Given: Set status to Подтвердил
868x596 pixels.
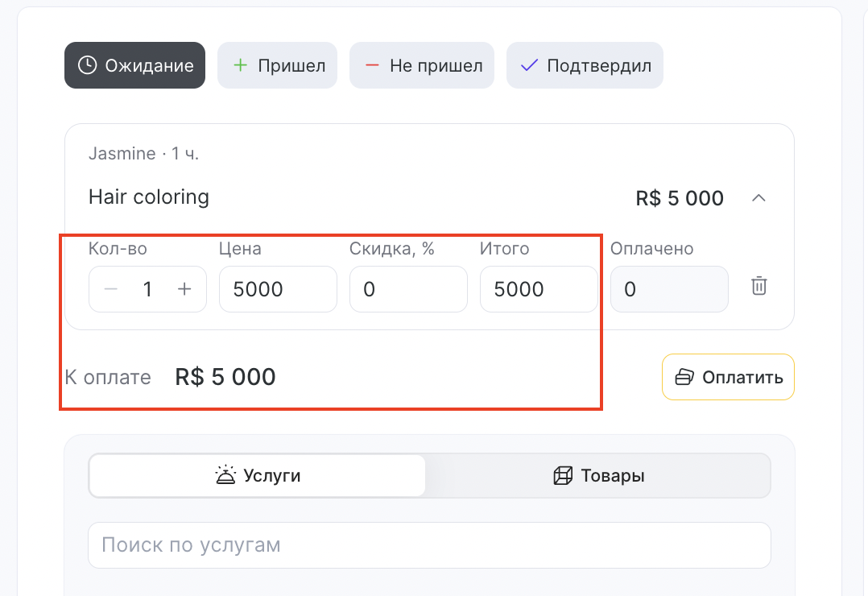Looking at the screenshot, I should coord(585,65).
